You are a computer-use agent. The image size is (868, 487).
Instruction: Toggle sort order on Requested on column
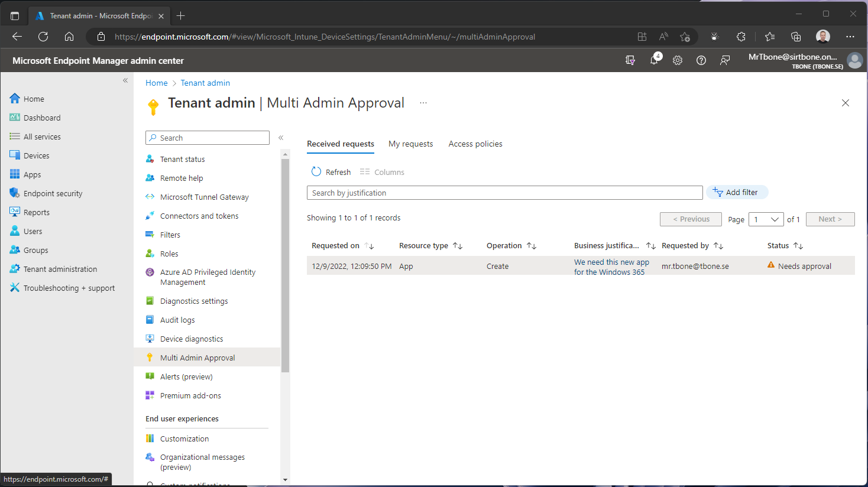click(x=370, y=245)
